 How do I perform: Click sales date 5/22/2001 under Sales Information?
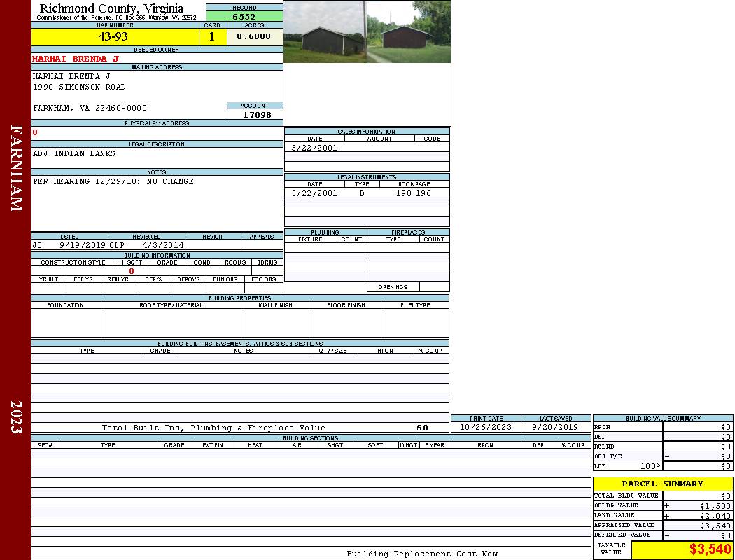pos(314,148)
